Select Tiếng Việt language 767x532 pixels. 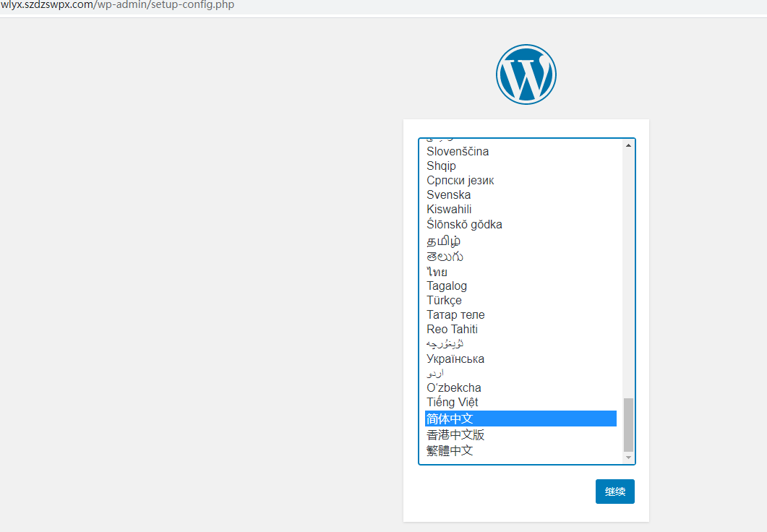pos(452,402)
